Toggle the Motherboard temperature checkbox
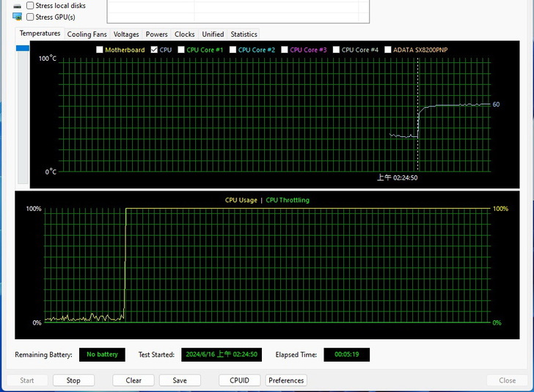This screenshot has height=392, width=534. point(100,50)
